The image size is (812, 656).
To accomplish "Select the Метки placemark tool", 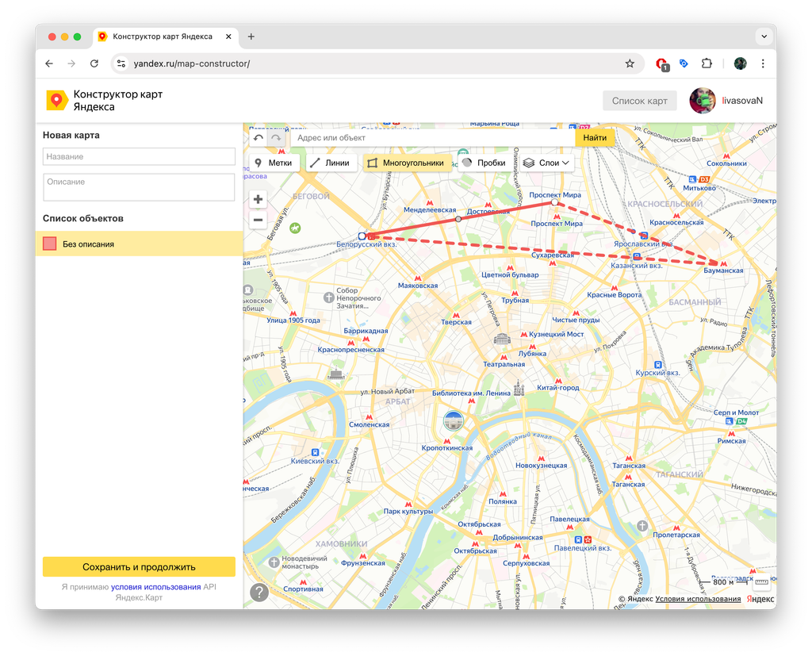I will [x=274, y=163].
